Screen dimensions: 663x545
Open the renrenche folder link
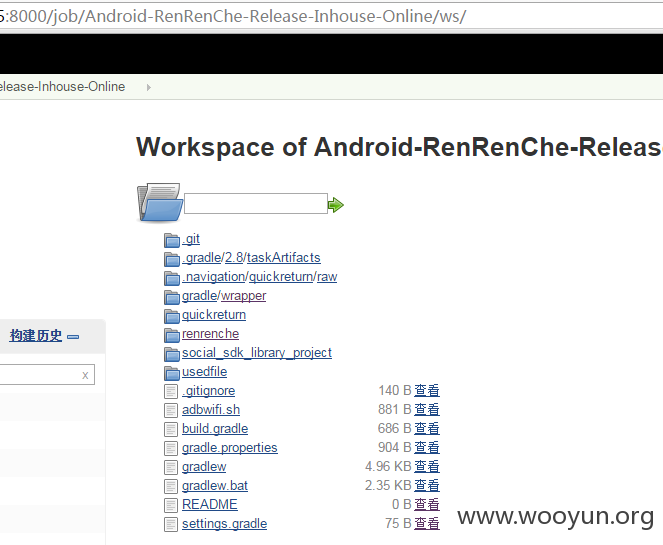211,334
